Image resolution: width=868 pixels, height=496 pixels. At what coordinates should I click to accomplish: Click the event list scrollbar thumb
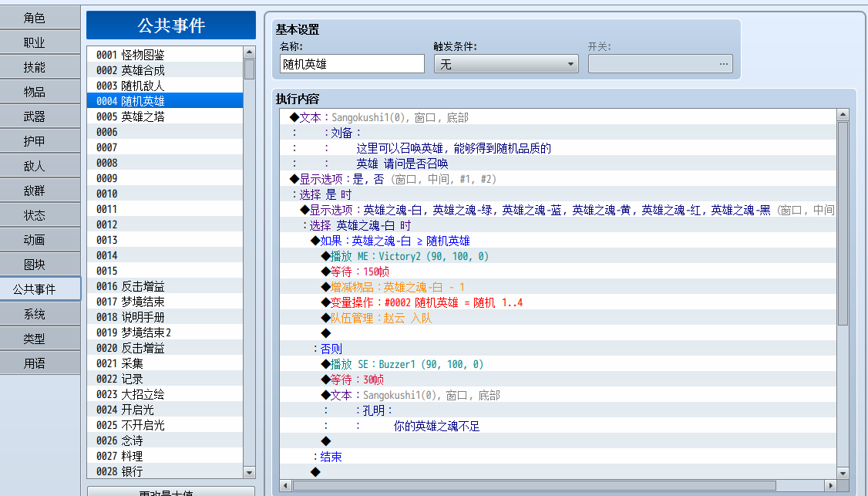pyautogui.click(x=249, y=69)
